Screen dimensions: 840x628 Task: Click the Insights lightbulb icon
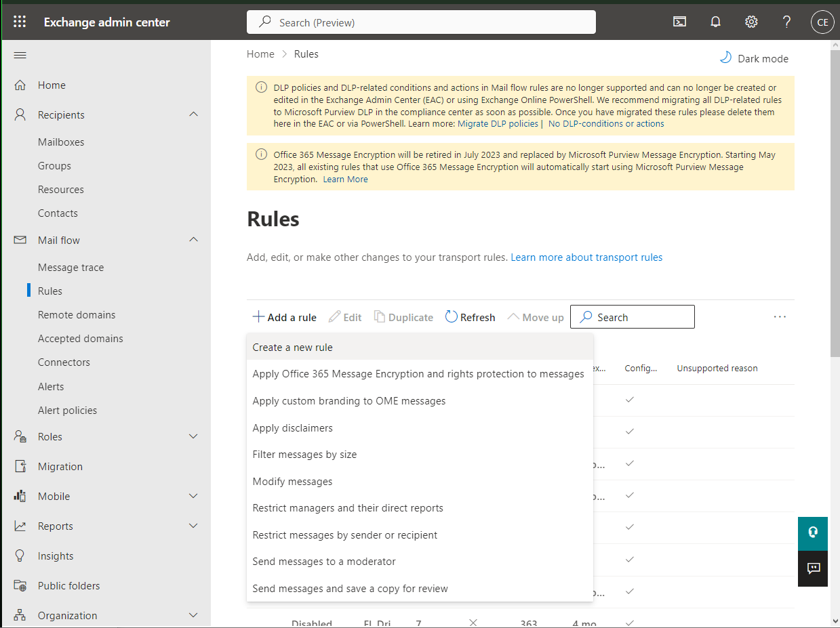click(20, 556)
